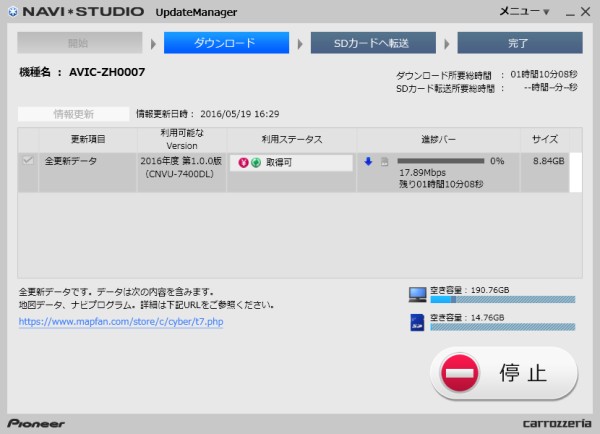Minimize the UpdateManager window

coord(570,13)
